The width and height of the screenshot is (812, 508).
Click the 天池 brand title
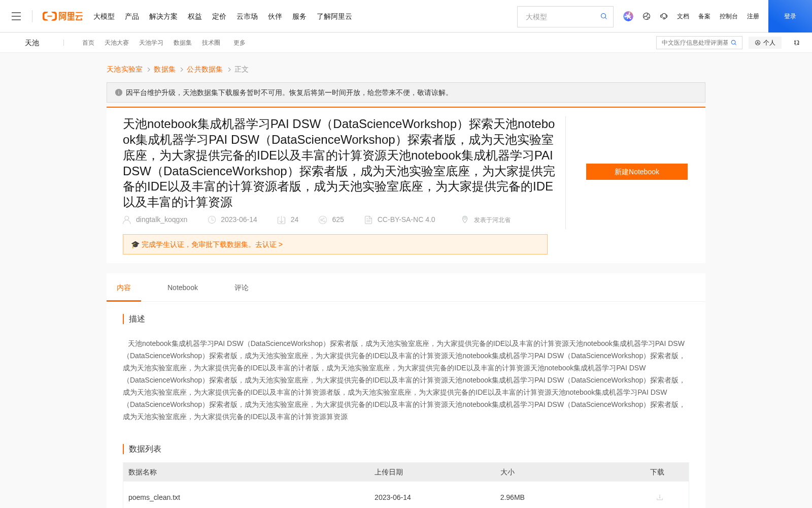[32, 43]
